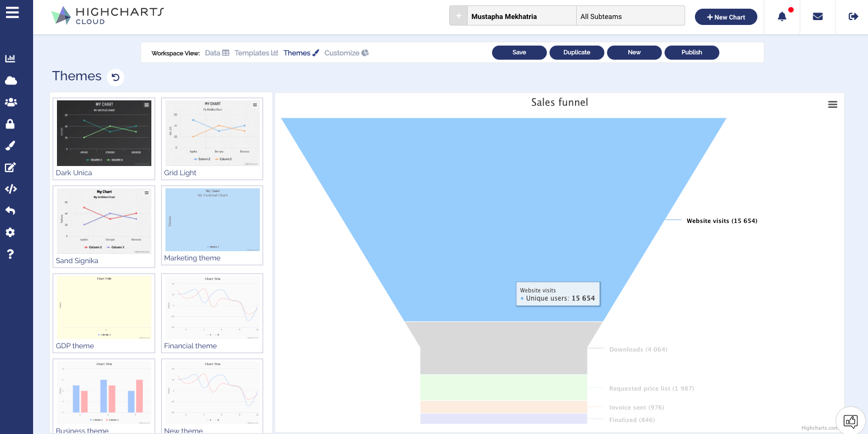
Task: Toggle the Requested price list funnel label
Action: click(x=651, y=388)
